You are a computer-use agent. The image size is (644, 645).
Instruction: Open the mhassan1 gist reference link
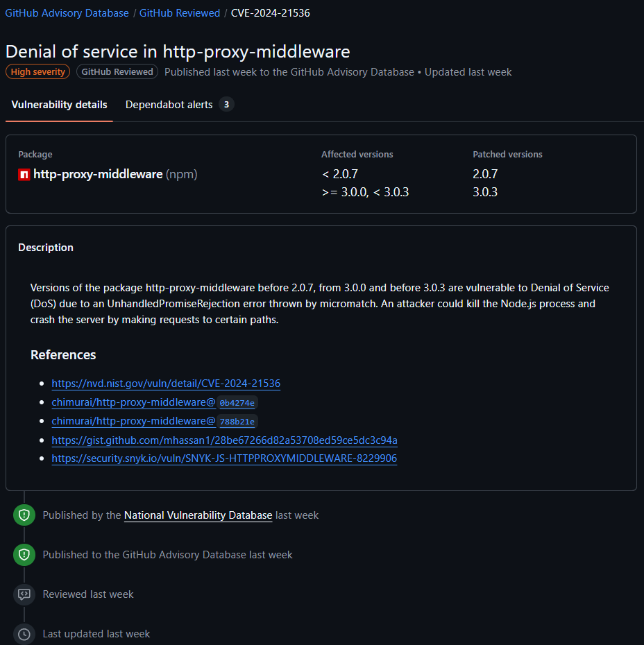coord(224,440)
